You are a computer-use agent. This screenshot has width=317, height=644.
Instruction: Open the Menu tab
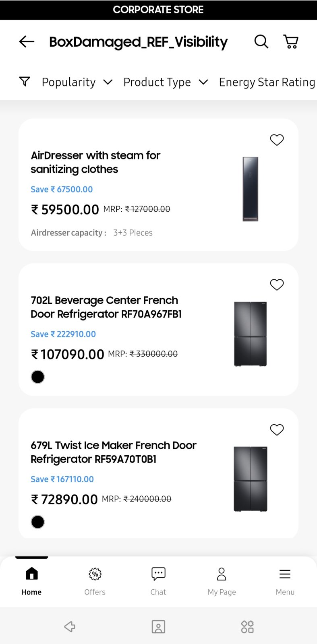[x=285, y=581]
